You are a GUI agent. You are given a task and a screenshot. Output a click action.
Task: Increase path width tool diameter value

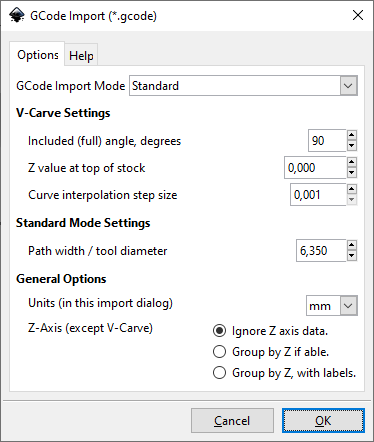coord(352,245)
